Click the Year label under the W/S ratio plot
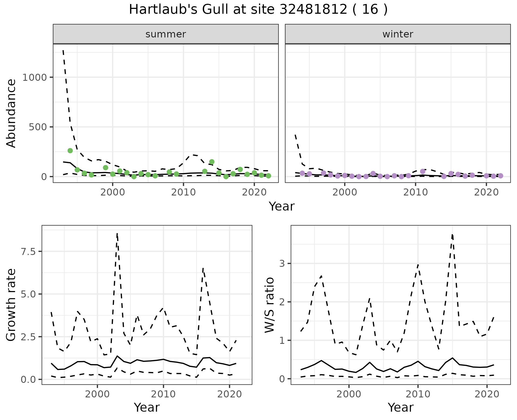 click(400, 407)
